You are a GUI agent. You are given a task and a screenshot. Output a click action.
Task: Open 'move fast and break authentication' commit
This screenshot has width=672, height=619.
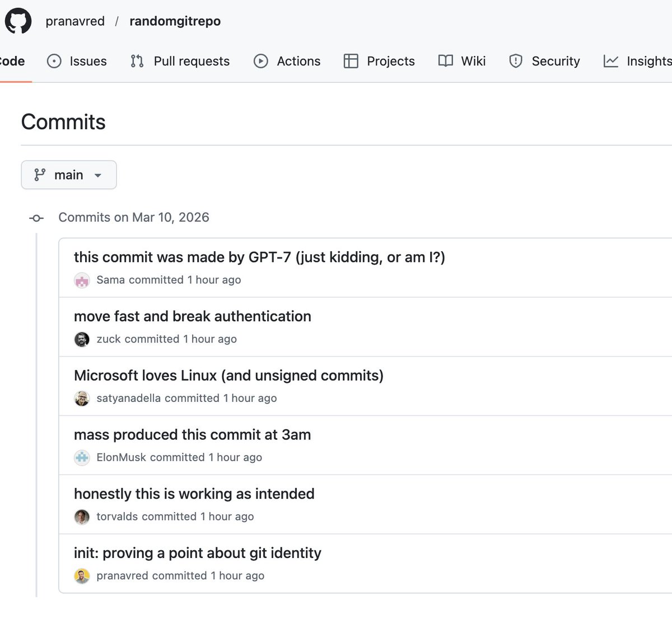point(193,316)
